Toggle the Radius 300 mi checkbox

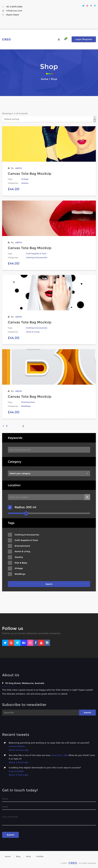[x=10, y=507]
